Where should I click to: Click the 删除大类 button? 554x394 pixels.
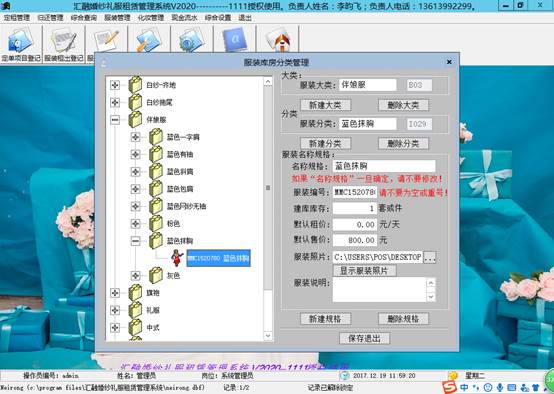pos(403,105)
